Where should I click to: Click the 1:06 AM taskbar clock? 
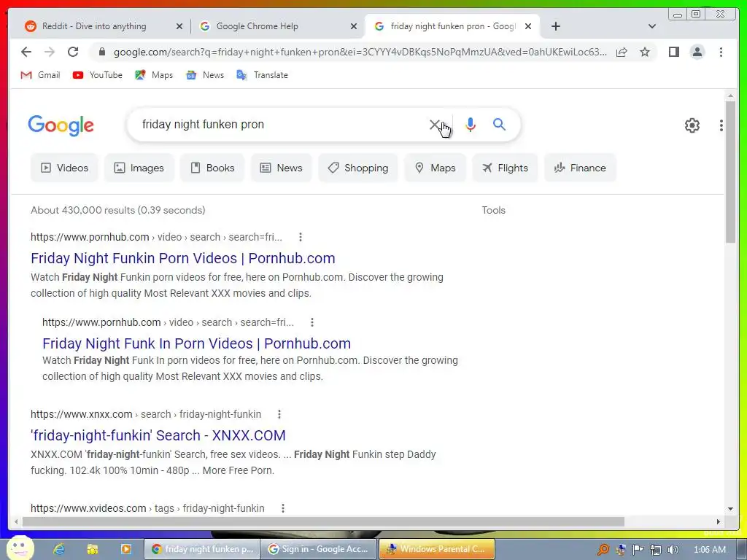(x=709, y=550)
